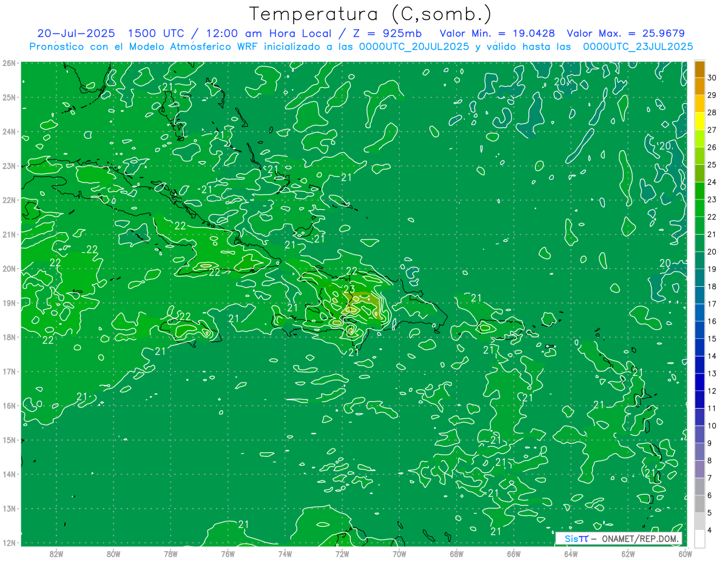Screen dimensions: 728x562
Task: Click the "82W" longitude axis label
Action: [x=56, y=554]
